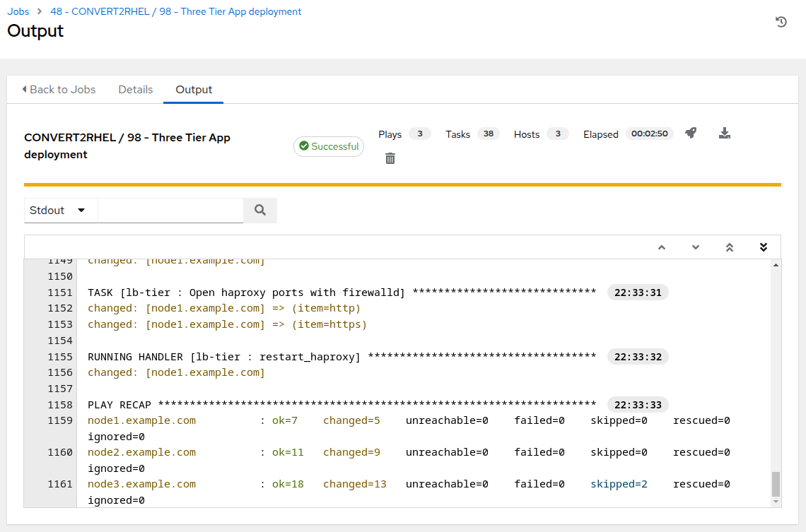Viewport: 806px width, 532px height.
Task: Open the 48 - CONVERT2RHEL breadcrumb link
Action: point(176,11)
